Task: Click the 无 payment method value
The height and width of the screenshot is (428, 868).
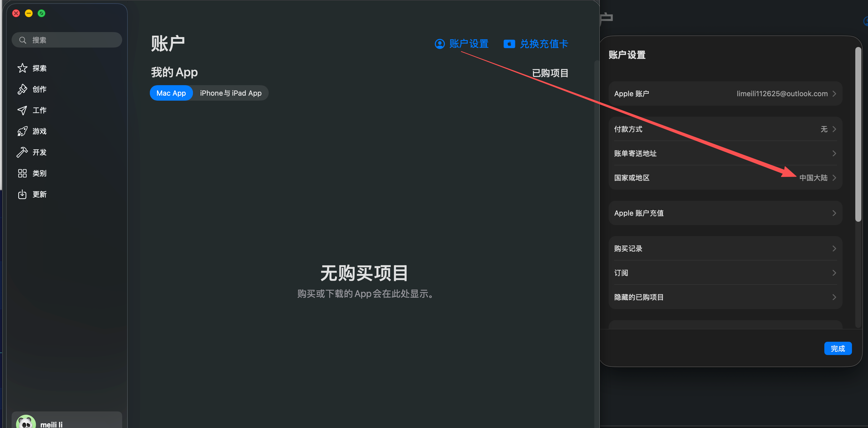Action: (824, 129)
